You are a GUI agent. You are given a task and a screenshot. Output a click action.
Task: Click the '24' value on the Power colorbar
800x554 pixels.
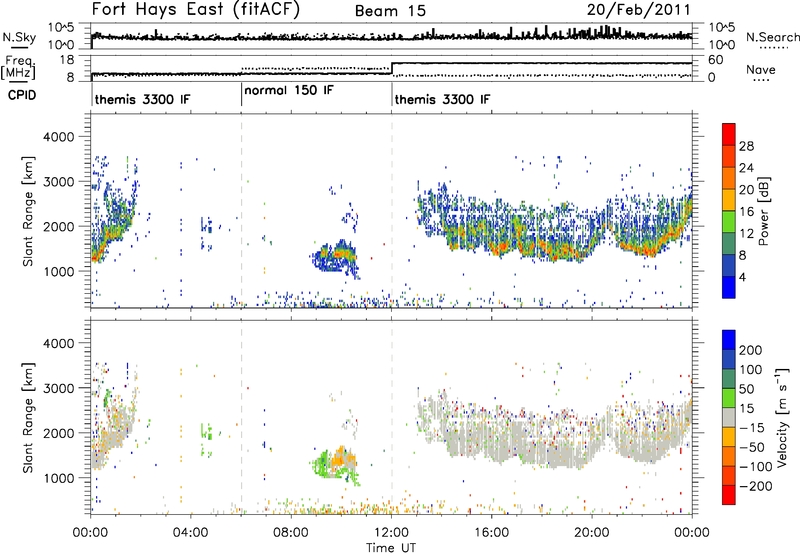pos(746,168)
